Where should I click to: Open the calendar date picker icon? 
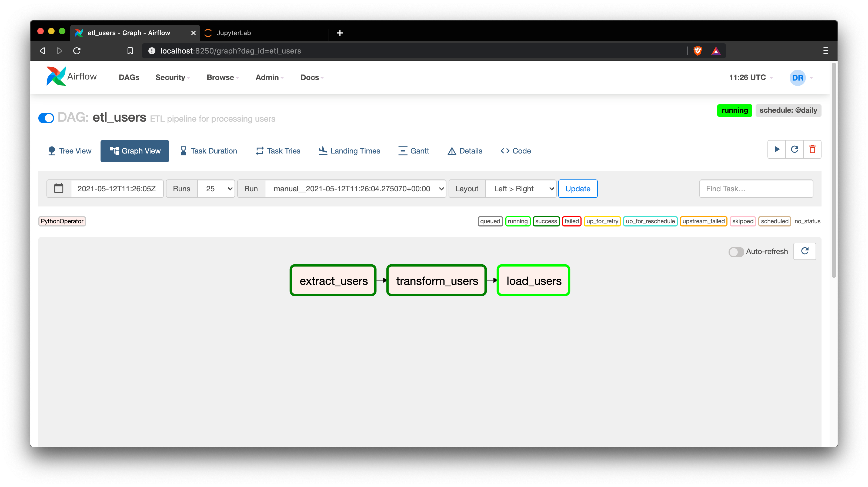pos(59,188)
